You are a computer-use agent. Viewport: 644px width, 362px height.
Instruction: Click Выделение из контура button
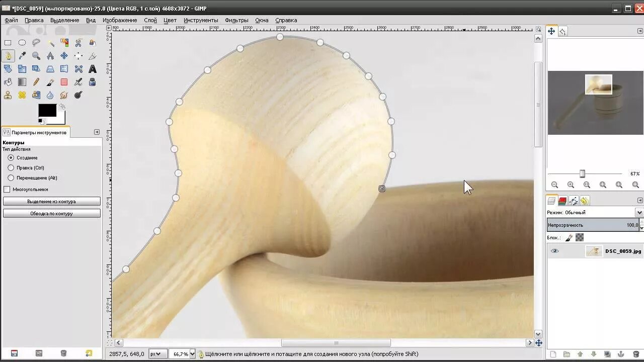pos(51,201)
